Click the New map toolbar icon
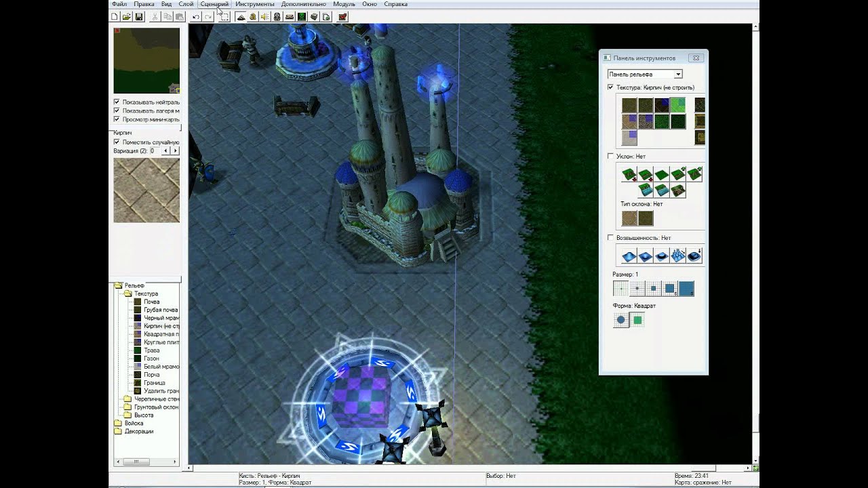 (x=115, y=16)
